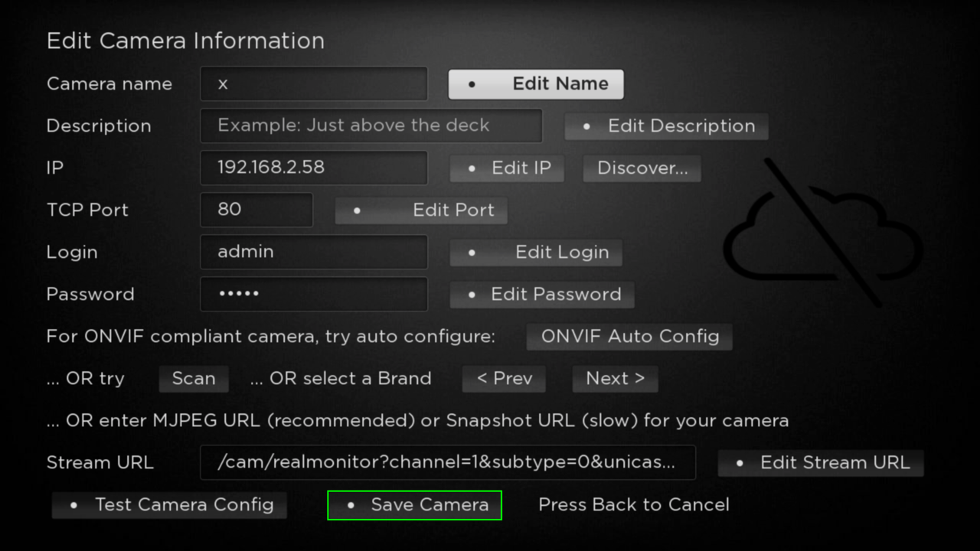Click the 'OR enter MJPEG URL' instruction text

click(x=417, y=421)
